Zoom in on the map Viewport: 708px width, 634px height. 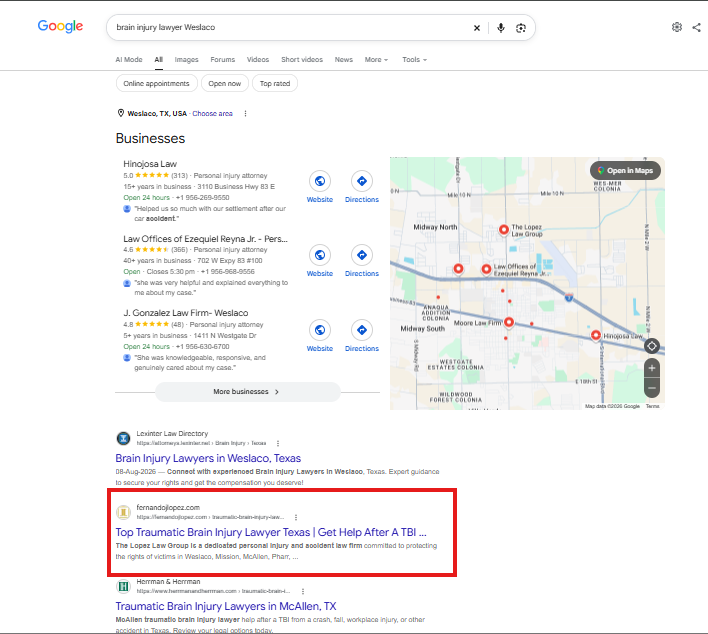tap(652, 368)
